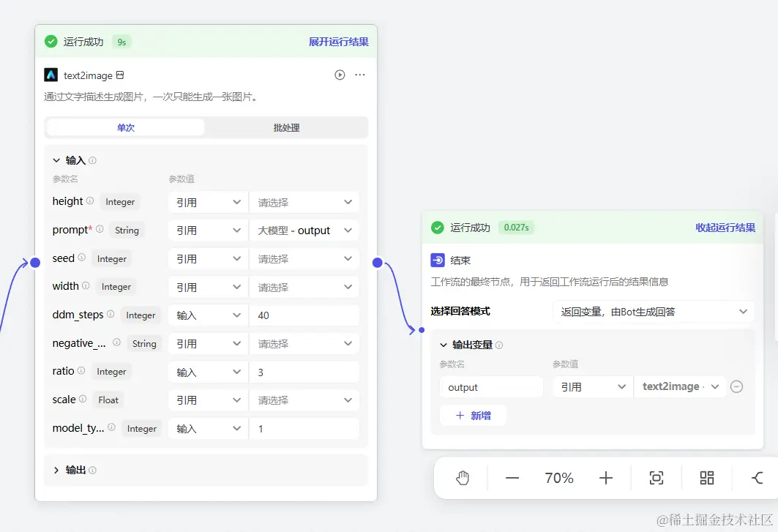Image resolution: width=778 pixels, height=532 pixels.
Task: Click the text2image node's left input port
Action: [x=34, y=262]
